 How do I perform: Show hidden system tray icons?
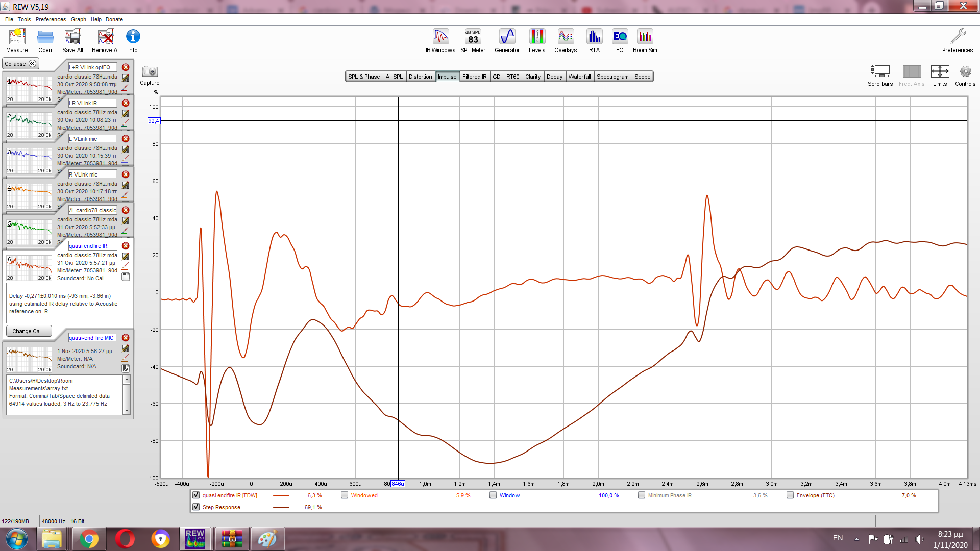[856, 539]
